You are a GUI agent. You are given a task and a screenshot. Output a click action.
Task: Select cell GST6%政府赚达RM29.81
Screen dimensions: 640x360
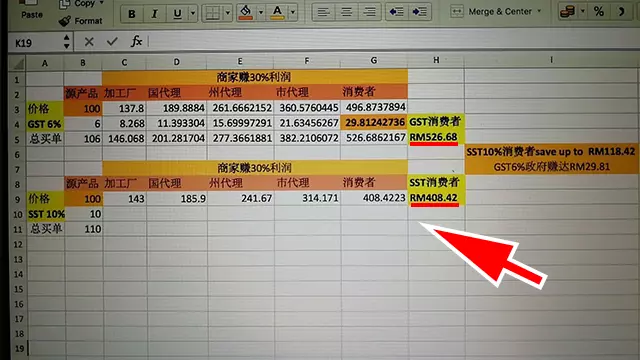click(x=552, y=167)
